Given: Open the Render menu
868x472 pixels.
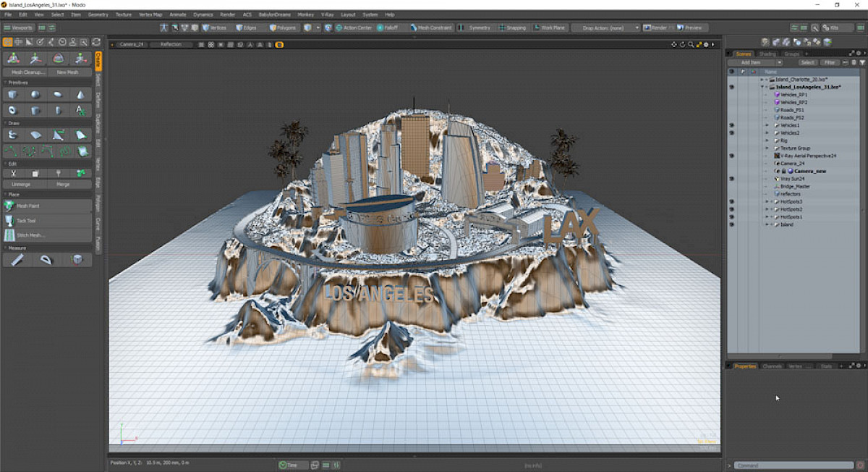Looking at the screenshot, I should pyautogui.click(x=228, y=14).
